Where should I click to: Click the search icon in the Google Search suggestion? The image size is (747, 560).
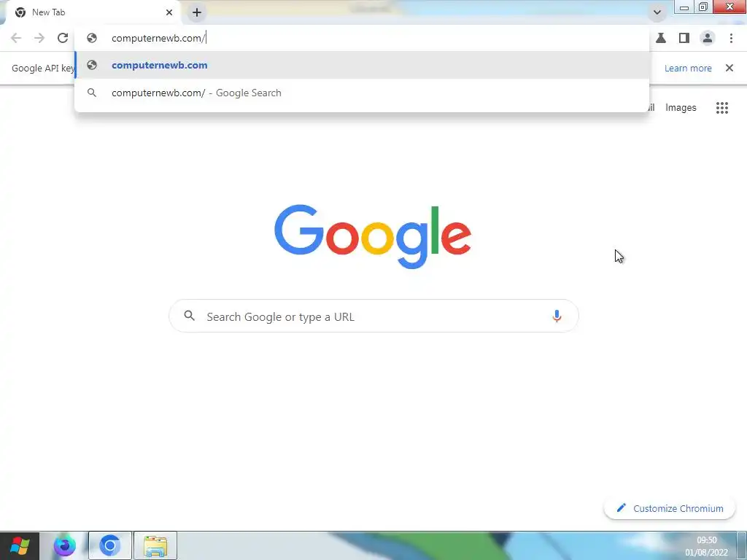(x=92, y=93)
